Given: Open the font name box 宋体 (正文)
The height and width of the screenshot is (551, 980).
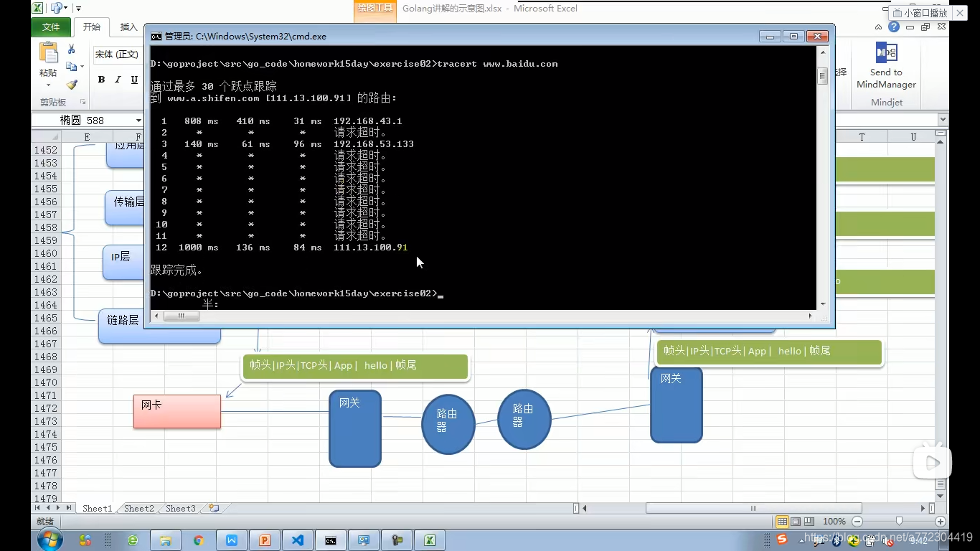Looking at the screenshot, I should pos(118,55).
